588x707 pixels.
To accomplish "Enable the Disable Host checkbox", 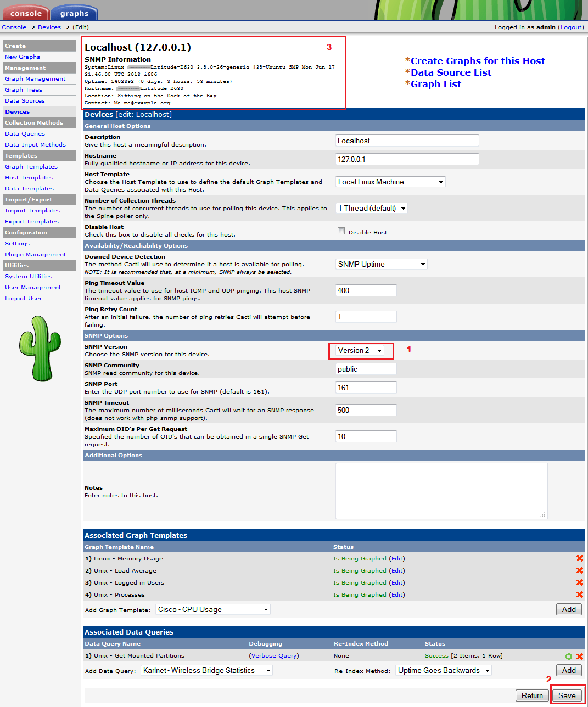I will point(341,231).
